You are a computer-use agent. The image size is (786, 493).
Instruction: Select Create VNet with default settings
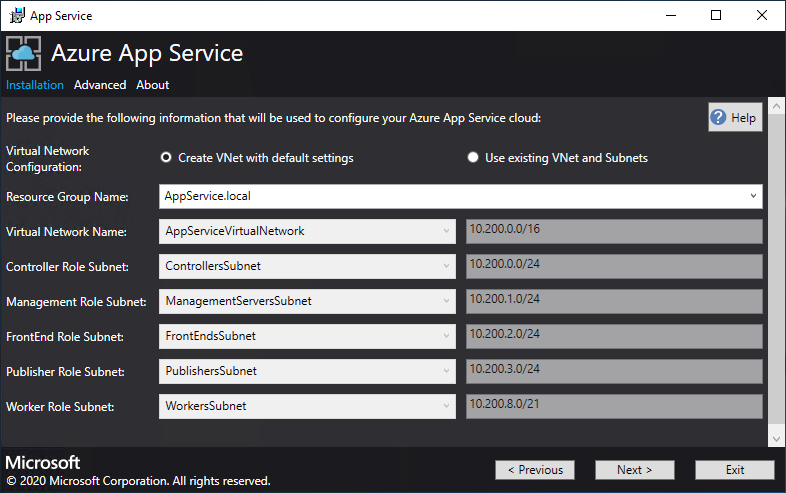(x=166, y=158)
